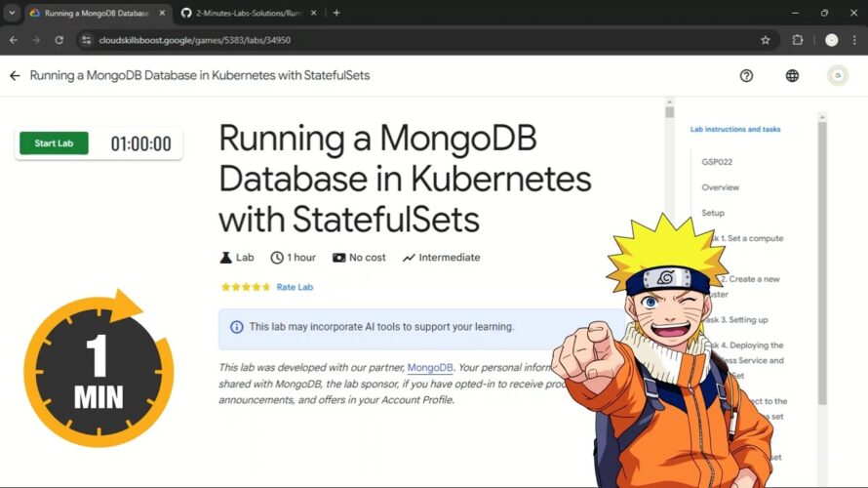
Task: Click the main content scrollbar thumb
Action: [x=670, y=112]
